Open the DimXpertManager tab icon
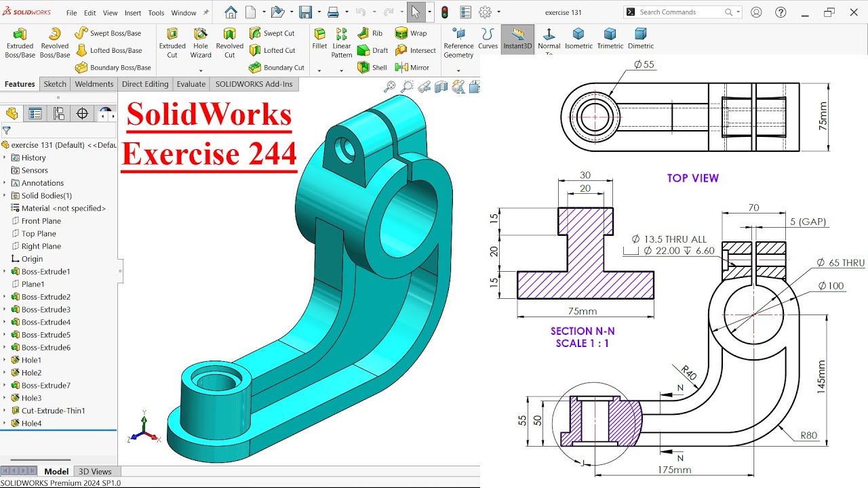Image resolution: width=868 pixels, height=488 pixels. pos(83,114)
